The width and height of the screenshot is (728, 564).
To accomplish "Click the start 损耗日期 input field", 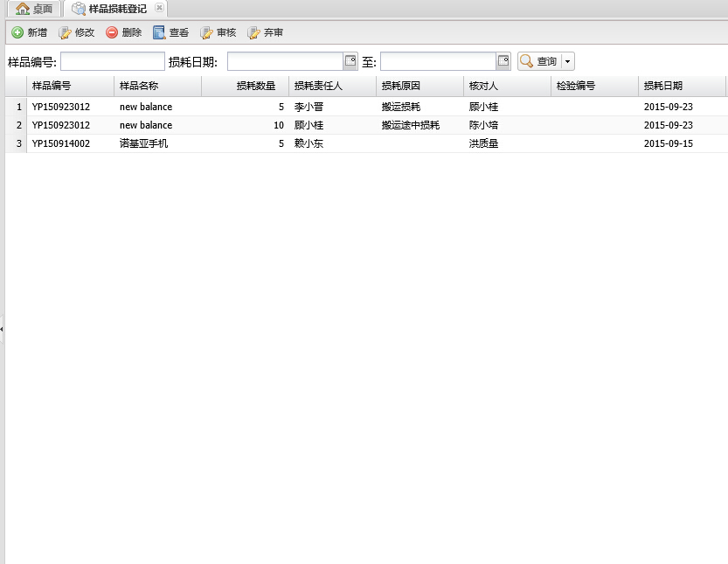I will (x=285, y=61).
